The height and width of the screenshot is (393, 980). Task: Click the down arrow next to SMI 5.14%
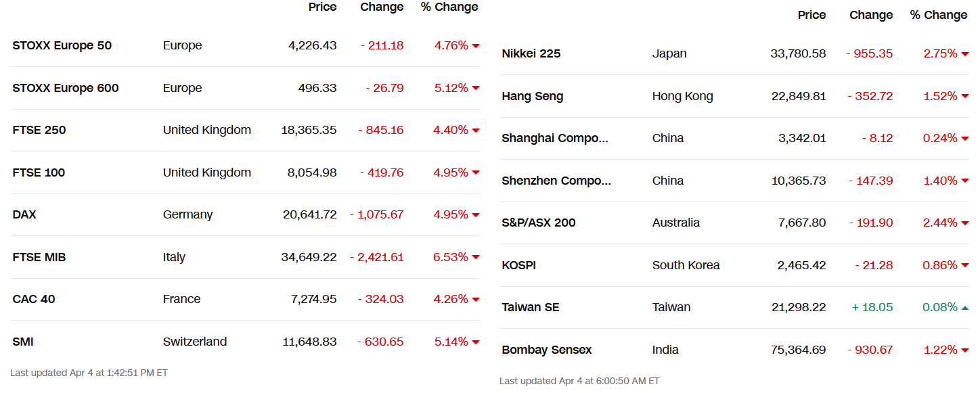click(x=476, y=342)
